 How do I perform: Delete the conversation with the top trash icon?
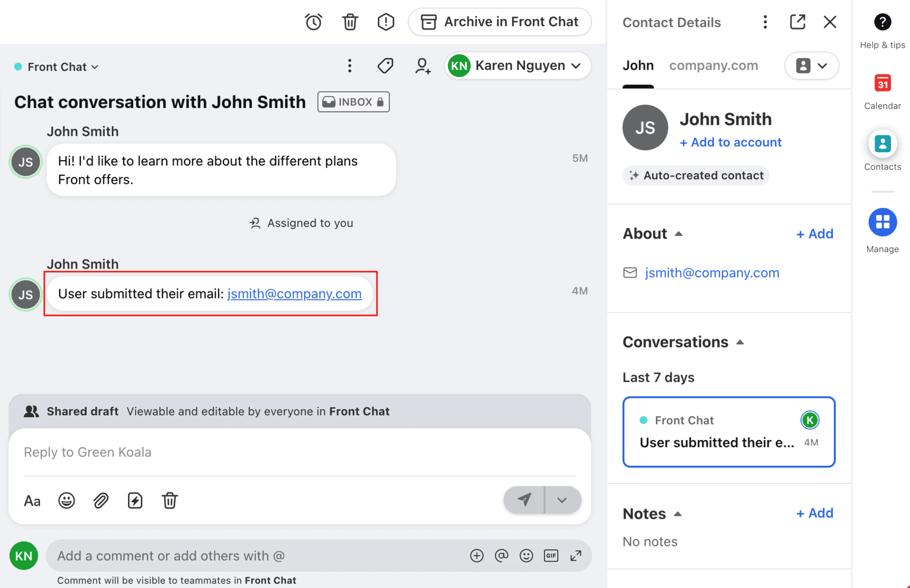point(350,22)
